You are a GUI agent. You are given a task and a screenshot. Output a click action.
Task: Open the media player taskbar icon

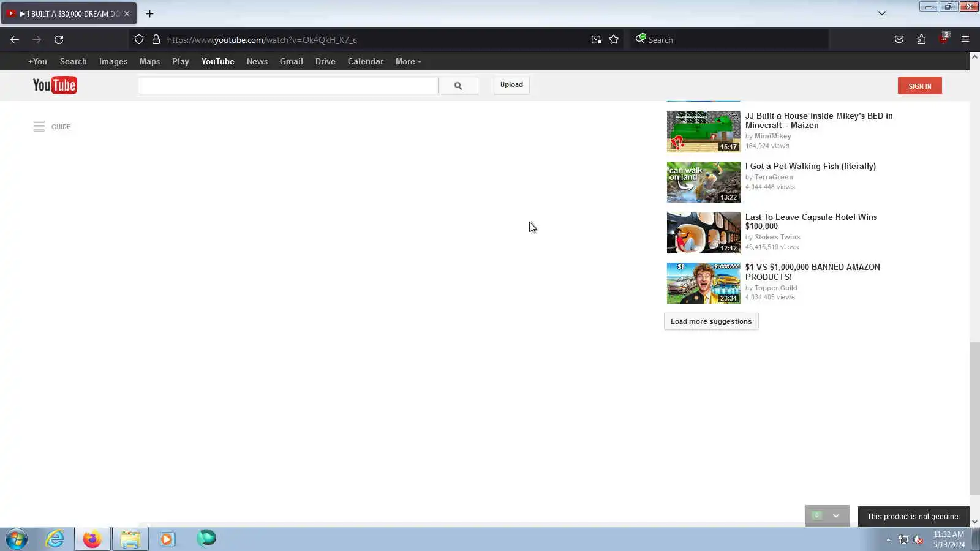tap(167, 539)
